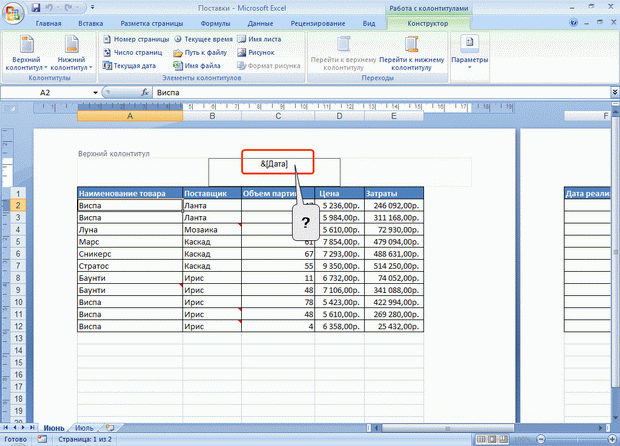This screenshot has height=446, width=620.
Task: Click Формат рисунка button
Action: [x=269, y=66]
